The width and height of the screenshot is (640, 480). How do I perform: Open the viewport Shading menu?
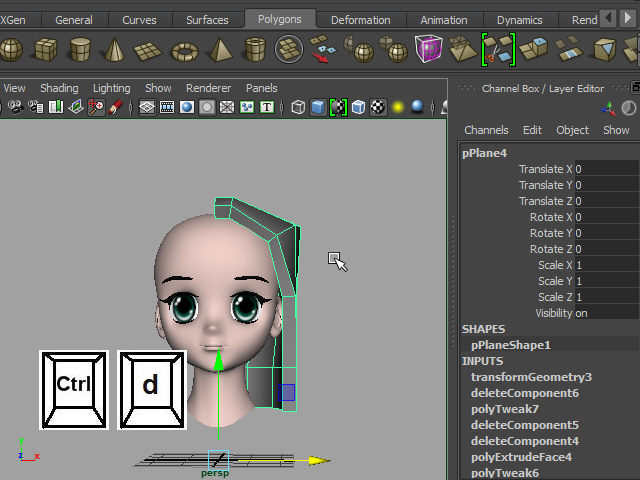pyautogui.click(x=59, y=88)
